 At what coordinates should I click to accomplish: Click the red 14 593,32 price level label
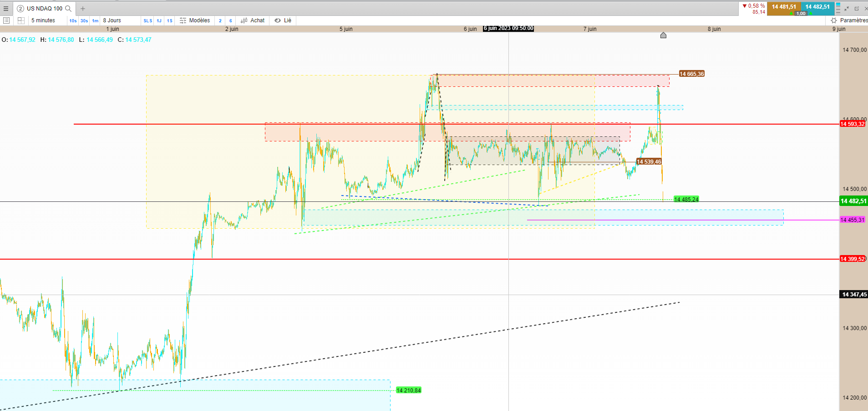(852, 124)
